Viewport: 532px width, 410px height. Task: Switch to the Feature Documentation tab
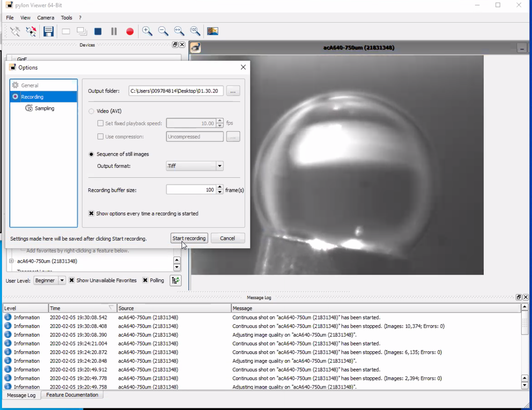(x=72, y=395)
